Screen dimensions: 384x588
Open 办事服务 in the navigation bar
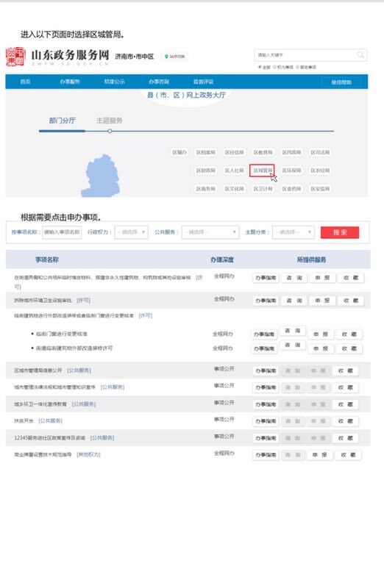click(x=70, y=82)
